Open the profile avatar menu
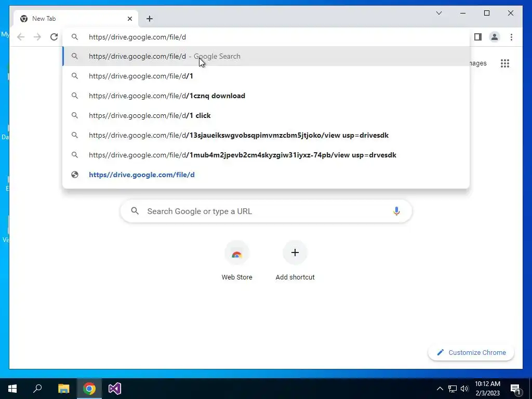The image size is (532, 399). pyautogui.click(x=495, y=37)
